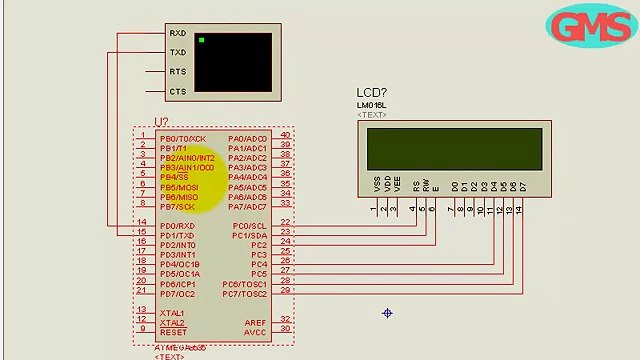Image resolution: width=640 pixels, height=360 pixels.
Task: Select the PA7/ADC7 pin label
Action: click(x=247, y=207)
